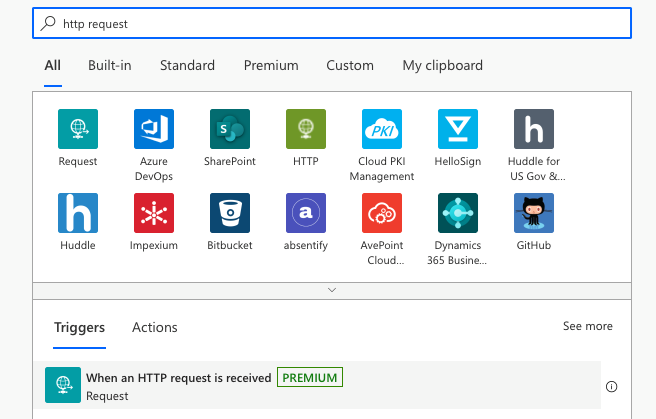Open Cloud PKI Management connector
The image size is (656, 419).
[382, 129]
